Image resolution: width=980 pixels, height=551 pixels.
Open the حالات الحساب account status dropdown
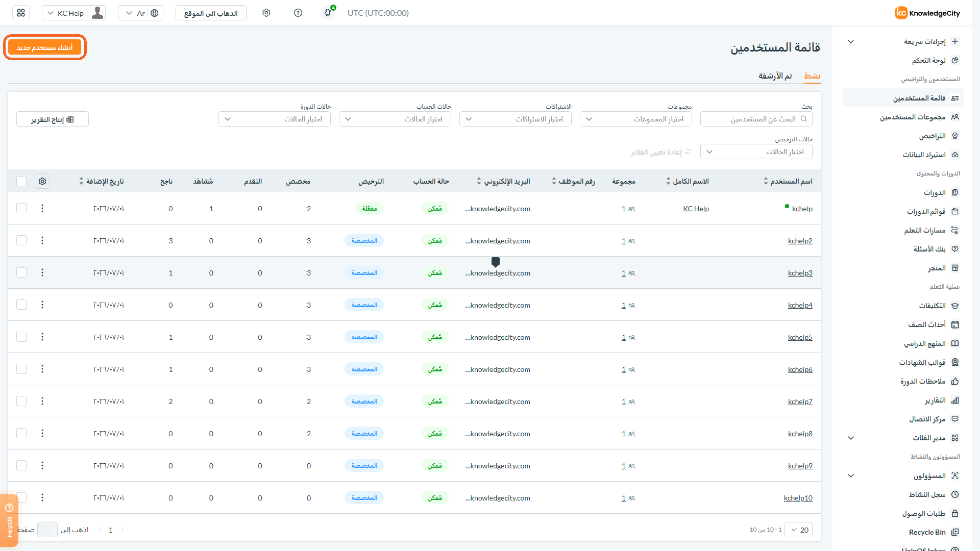pyautogui.click(x=395, y=119)
